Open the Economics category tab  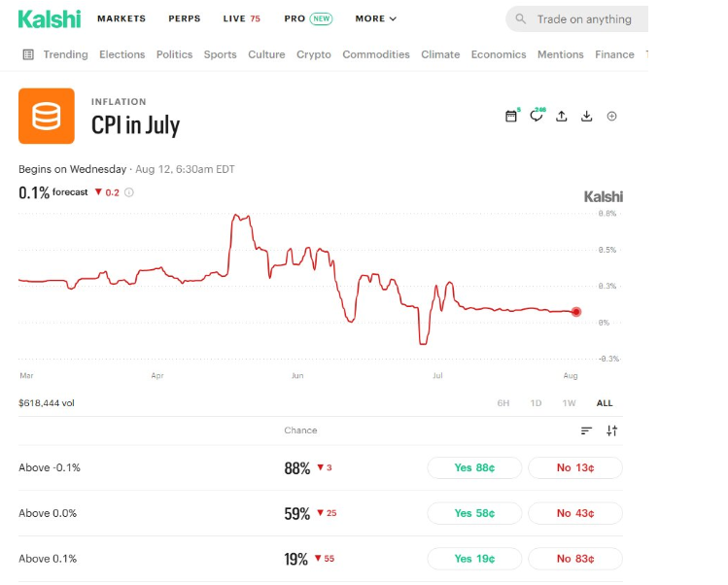(x=499, y=54)
